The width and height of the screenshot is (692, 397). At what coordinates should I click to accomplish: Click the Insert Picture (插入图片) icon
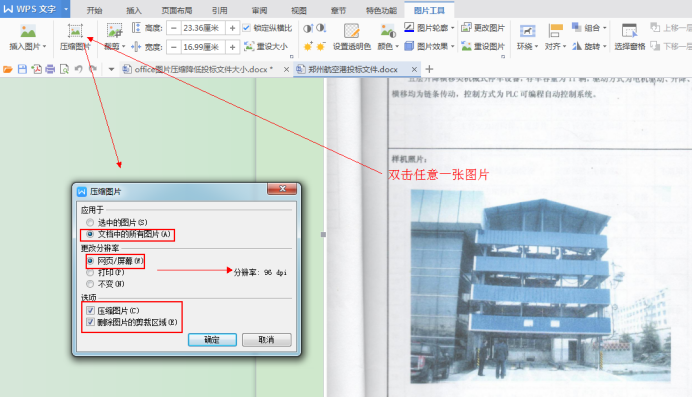pyautogui.click(x=28, y=32)
